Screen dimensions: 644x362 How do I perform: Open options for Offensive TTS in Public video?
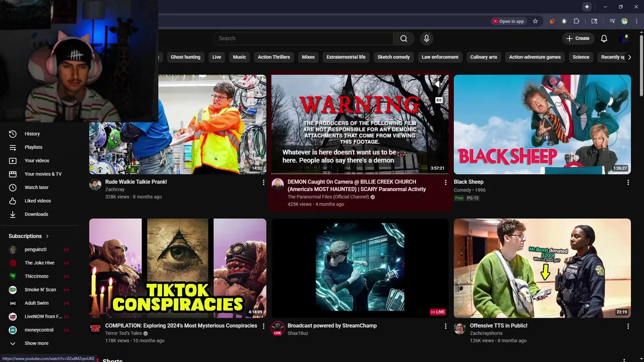pyautogui.click(x=628, y=326)
